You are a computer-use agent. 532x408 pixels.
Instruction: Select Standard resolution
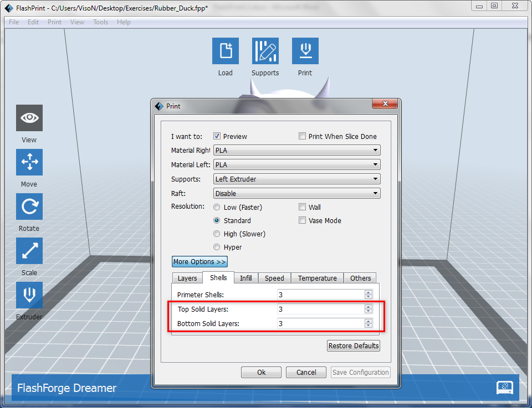pos(217,220)
